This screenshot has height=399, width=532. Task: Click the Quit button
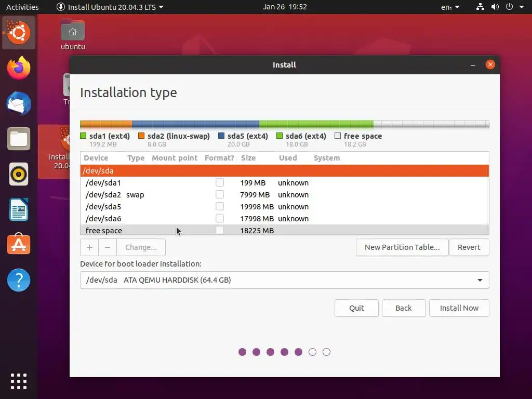pos(356,308)
